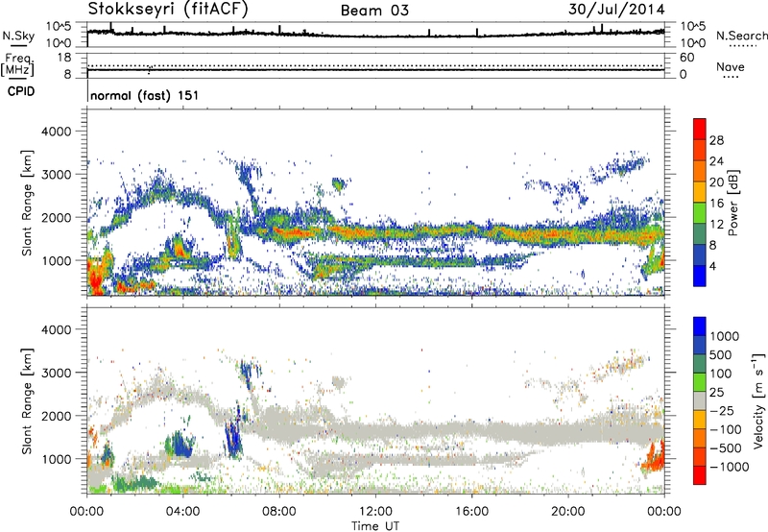
Task: Click the '04:00' time axis tick label
Action: pos(183,512)
